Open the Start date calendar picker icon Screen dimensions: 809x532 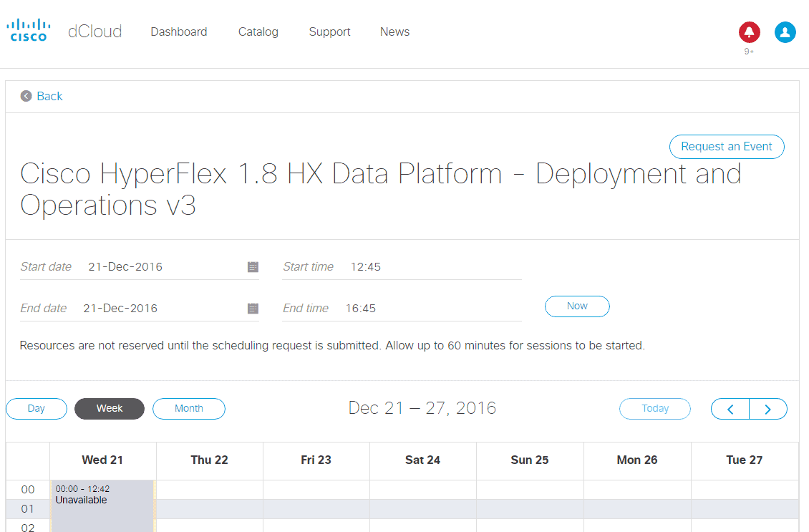click(x=253, y=267)
